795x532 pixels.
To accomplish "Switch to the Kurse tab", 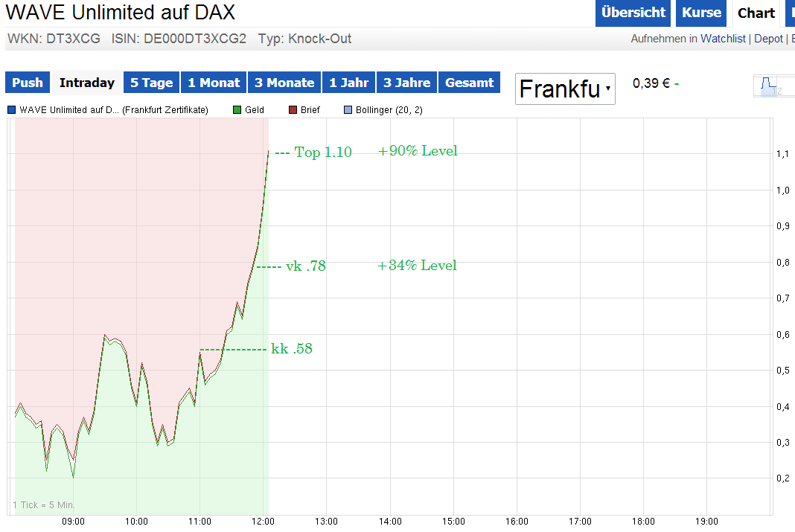I will [x=700, y=13].
